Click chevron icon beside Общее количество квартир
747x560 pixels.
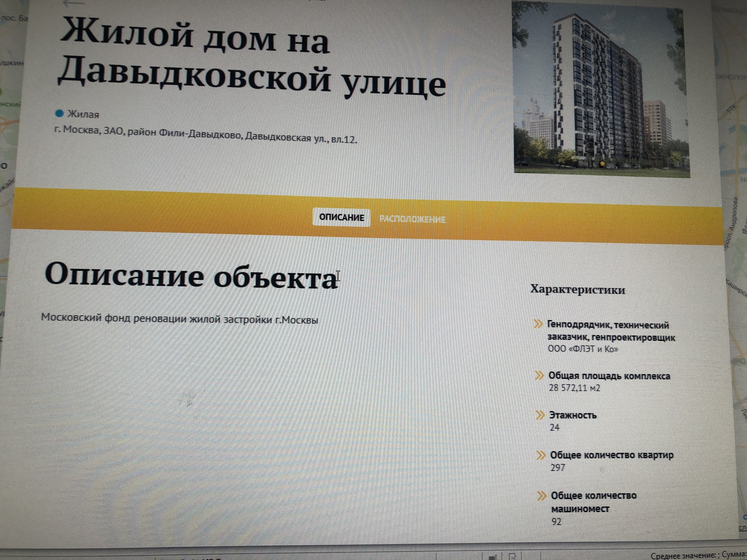[x=541, y=455]
